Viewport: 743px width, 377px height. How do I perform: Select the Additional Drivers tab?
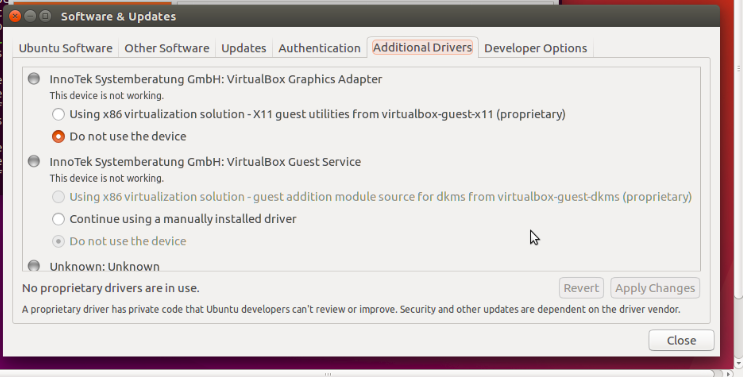tap(422, 47)
